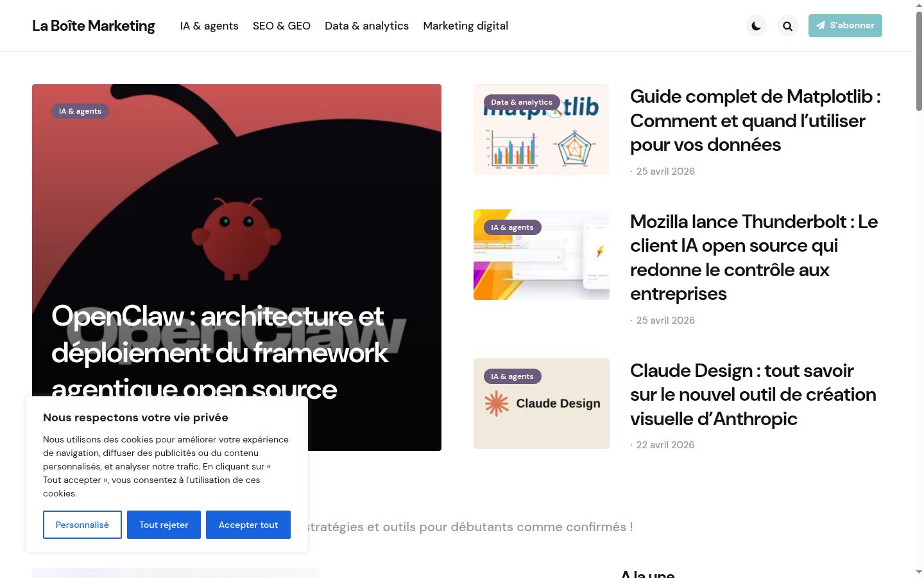Click the Data & analytics tag on Matplotlib thumbnail

[522, 102]
